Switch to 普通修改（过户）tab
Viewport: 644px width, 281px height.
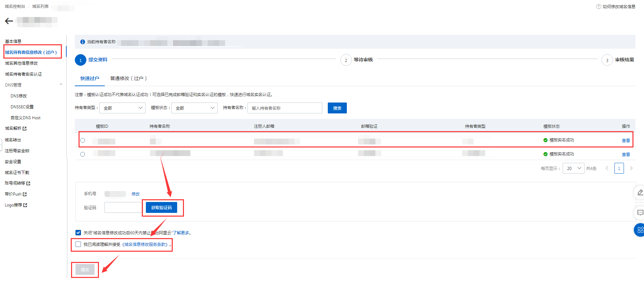click(x=129, y=78)
